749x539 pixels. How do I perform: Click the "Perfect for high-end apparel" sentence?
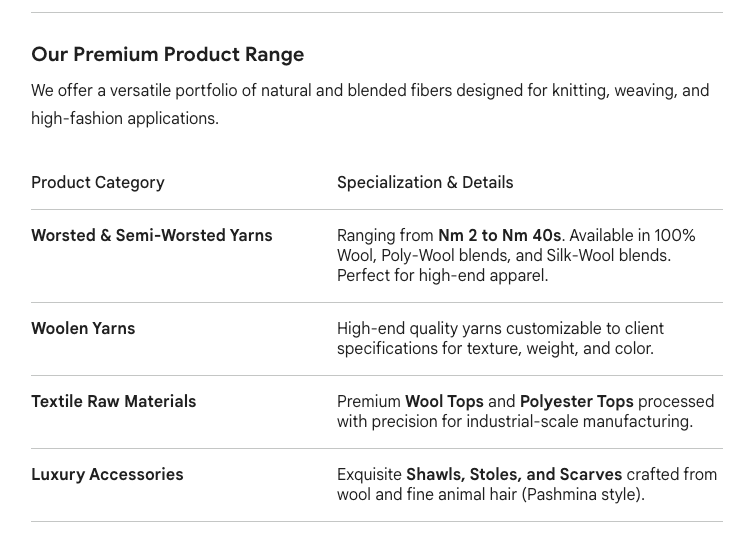coord(442,276)
